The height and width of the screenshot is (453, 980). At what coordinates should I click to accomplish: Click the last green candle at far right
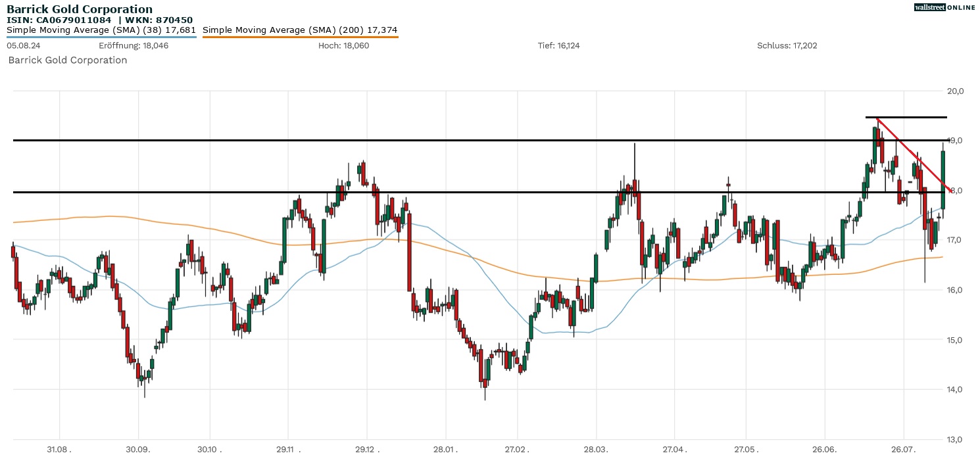click(943, 179)
